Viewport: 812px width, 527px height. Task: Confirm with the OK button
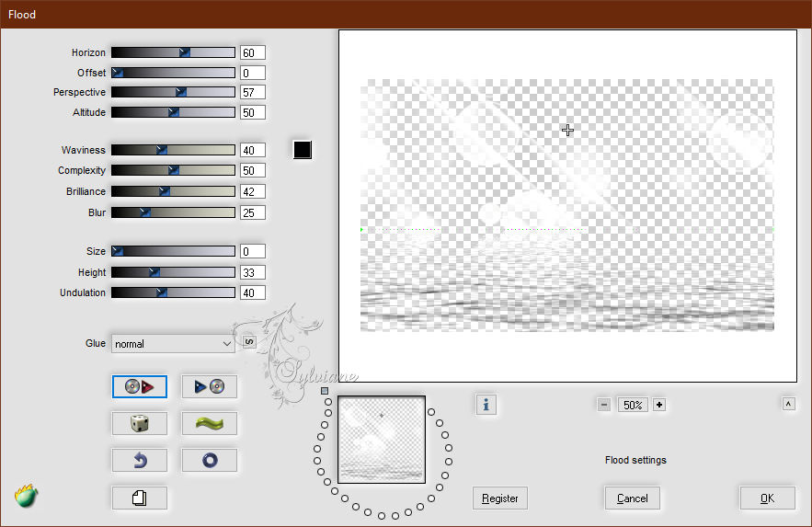point(768,498)
